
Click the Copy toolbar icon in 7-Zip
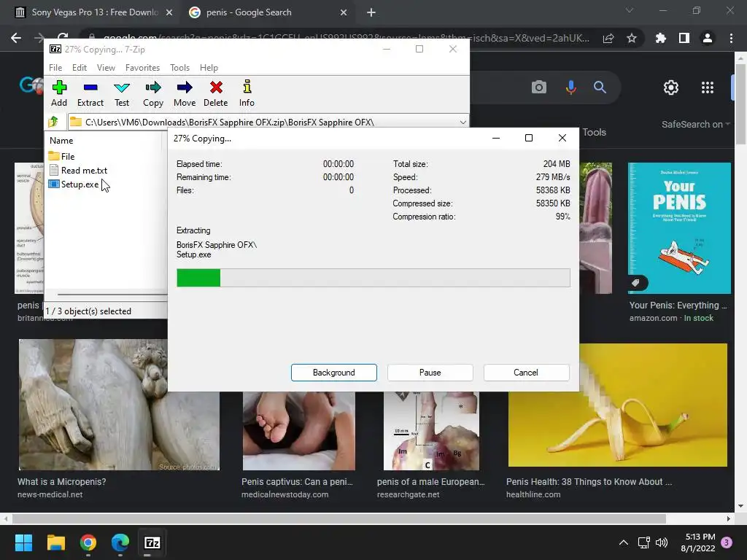153,93
